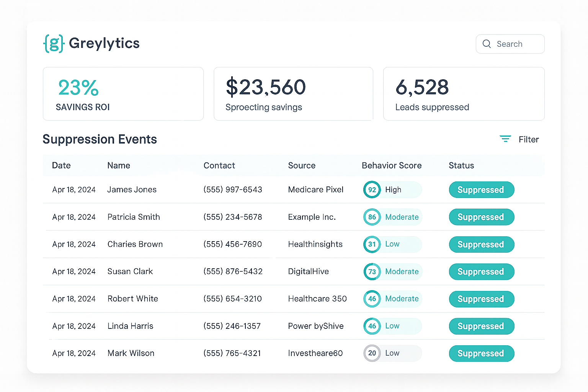Toggle the Suppressed status for Linda Harris
This screenshot has width=588, height=392.
(481, 326)
